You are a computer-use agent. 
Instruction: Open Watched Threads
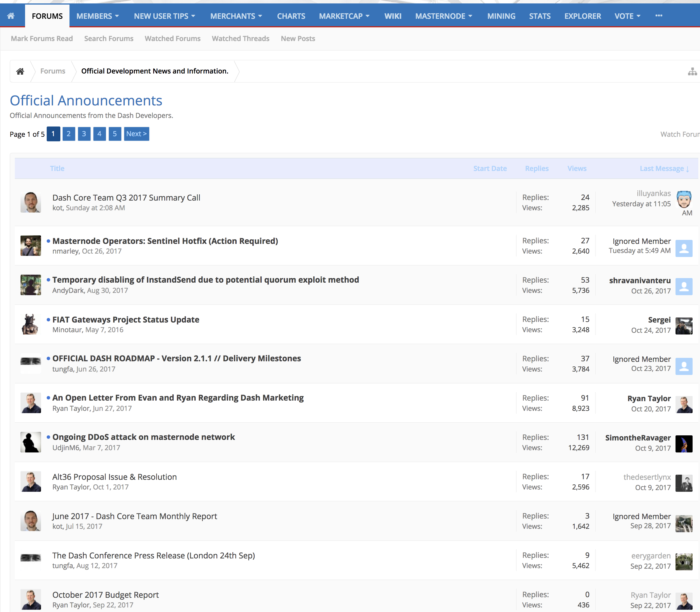click(240, 38)
